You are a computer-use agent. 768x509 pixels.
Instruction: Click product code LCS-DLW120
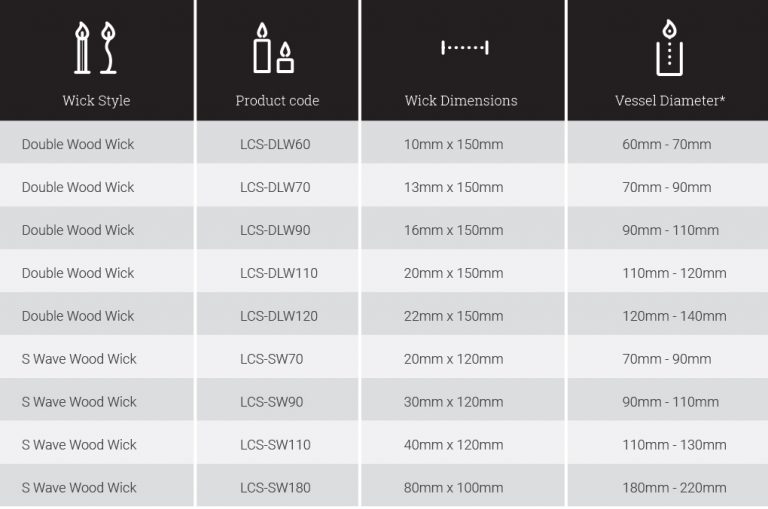pyautogui.click(x=279, y=316)
